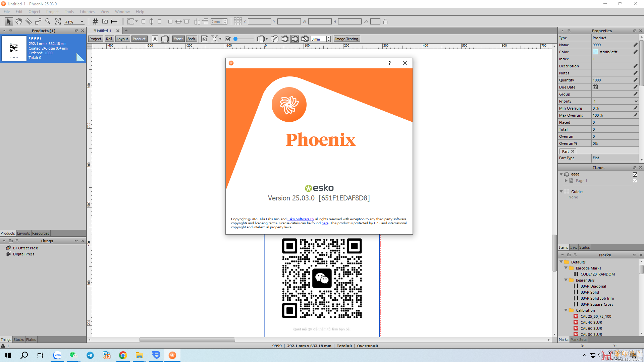This screenshot has height=362, width=644.
Task: Collapse the Barcode Marks folder
Action: pyautogui.click(x=566, y=268)
